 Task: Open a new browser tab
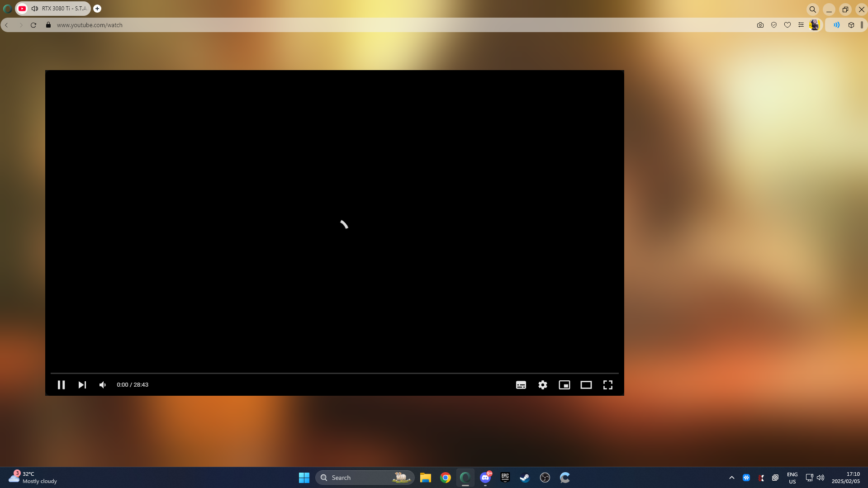coord(97,9)
